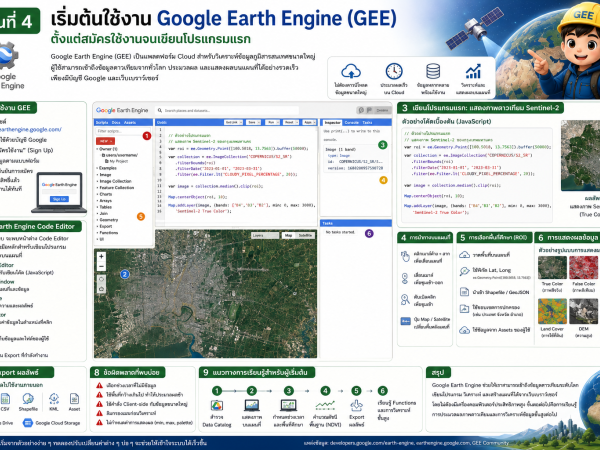
Task: Expand the Owner folder in the scripts tree
Action: tap(108, 149)
